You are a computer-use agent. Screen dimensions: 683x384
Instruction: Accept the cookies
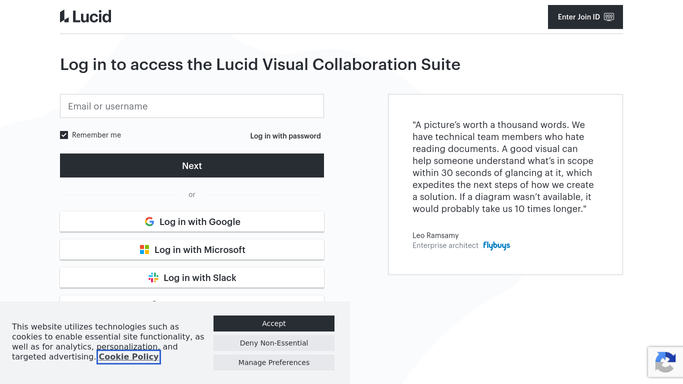click(x=274, y=323)
